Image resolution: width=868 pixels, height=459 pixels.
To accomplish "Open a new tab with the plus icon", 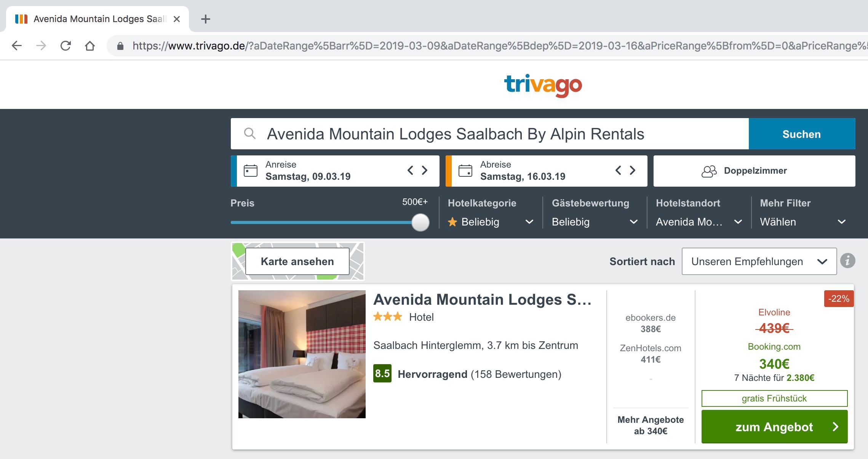I will pos(206,19).
